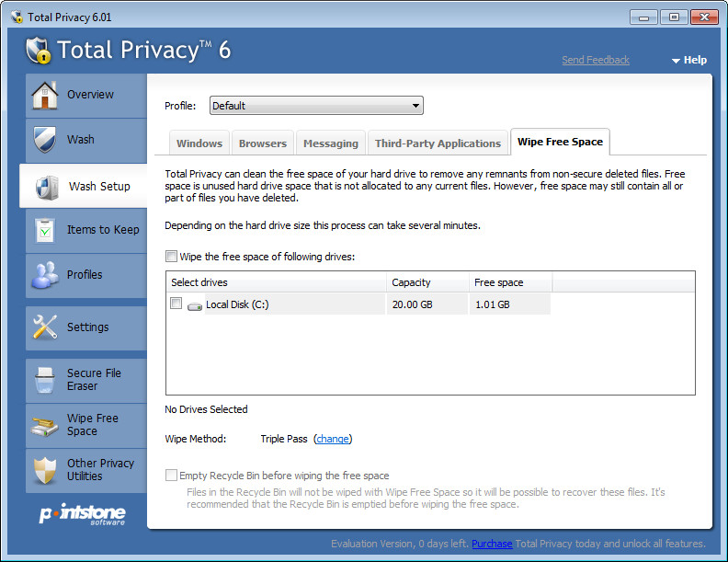Switch to the Windows tab
This screenshot has width=728, height=562.
coord(199,143)
